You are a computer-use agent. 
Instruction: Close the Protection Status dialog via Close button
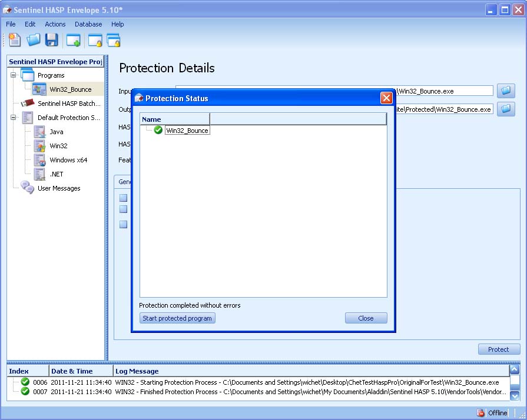pos(366,318)
